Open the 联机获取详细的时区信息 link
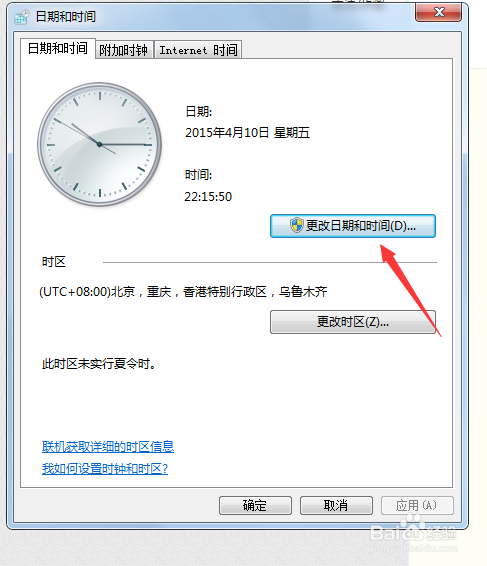 (108, 447)
